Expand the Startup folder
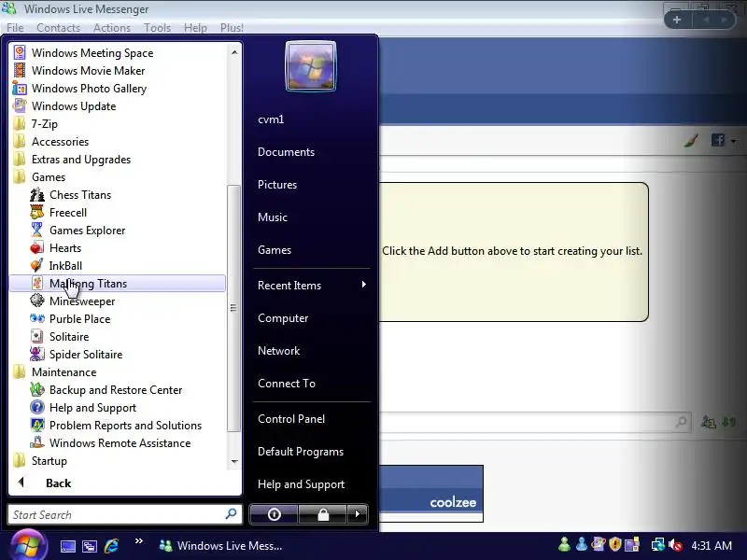 point(49,461)
